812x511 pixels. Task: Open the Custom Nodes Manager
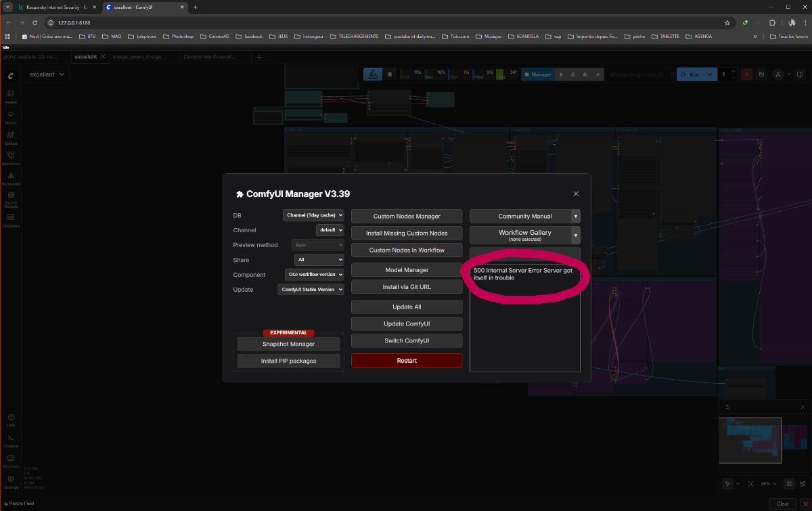407,217
